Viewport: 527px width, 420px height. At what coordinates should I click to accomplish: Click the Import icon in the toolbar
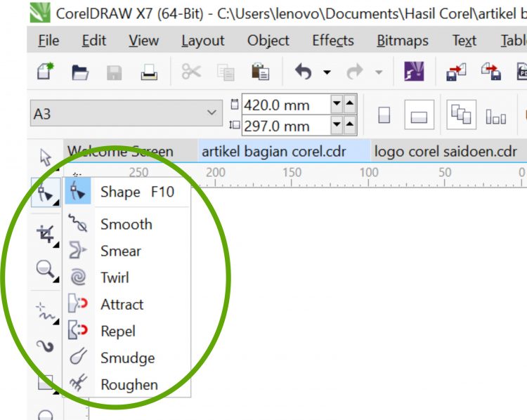coord(456,72)
